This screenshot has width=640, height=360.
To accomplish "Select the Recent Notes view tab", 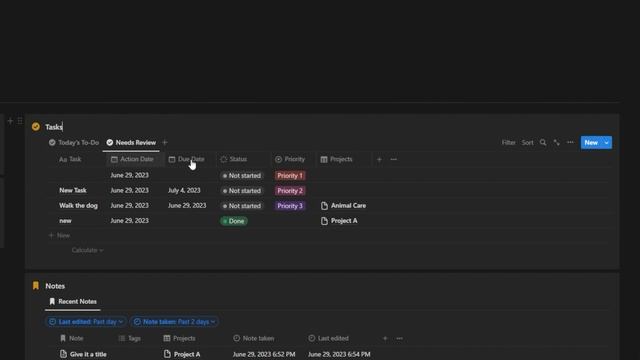I will pos(73,301).
